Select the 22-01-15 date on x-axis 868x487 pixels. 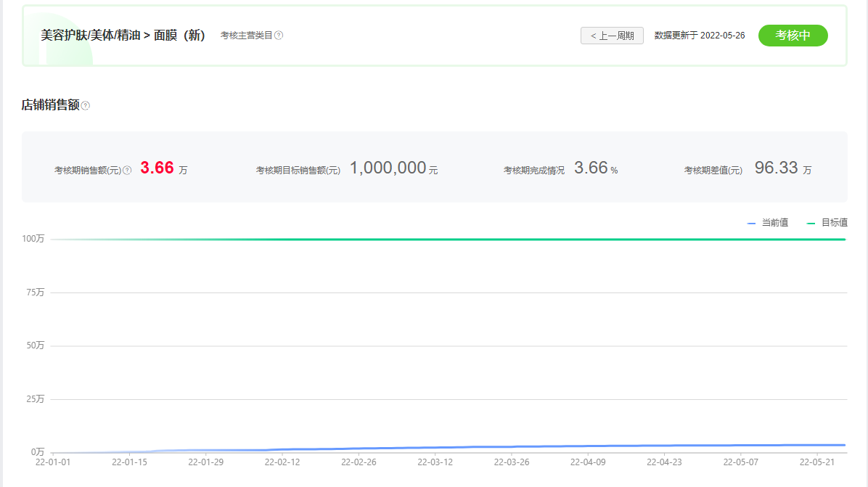[129, 462]
